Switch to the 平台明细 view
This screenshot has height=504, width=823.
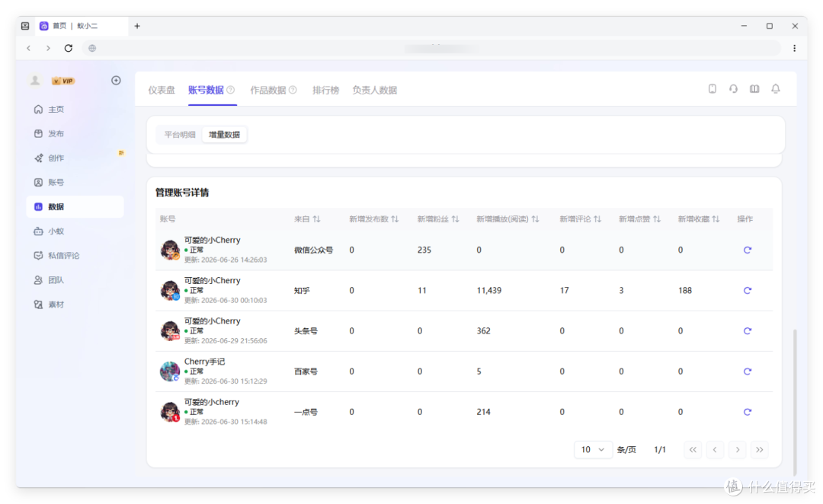click(180, 135)
